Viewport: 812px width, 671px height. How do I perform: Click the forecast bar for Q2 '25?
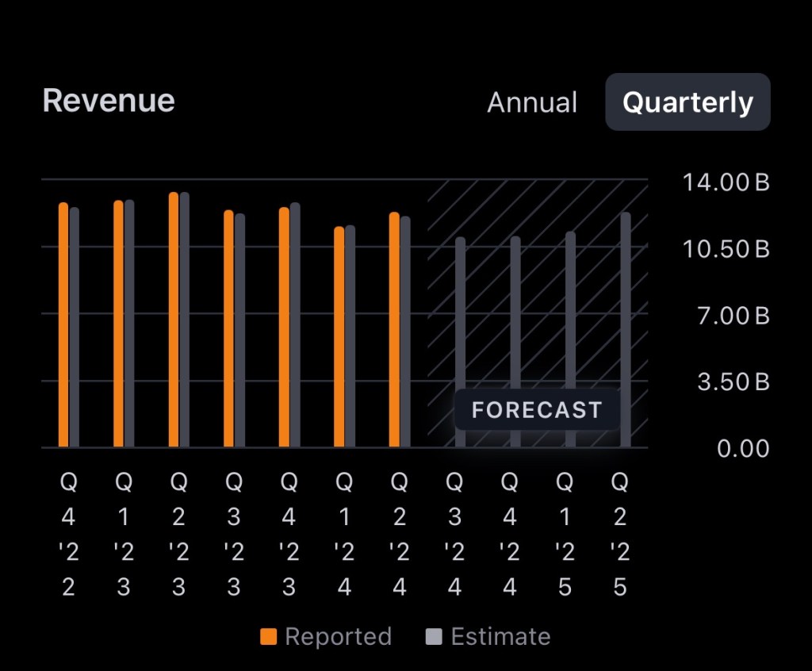[626, 330]
